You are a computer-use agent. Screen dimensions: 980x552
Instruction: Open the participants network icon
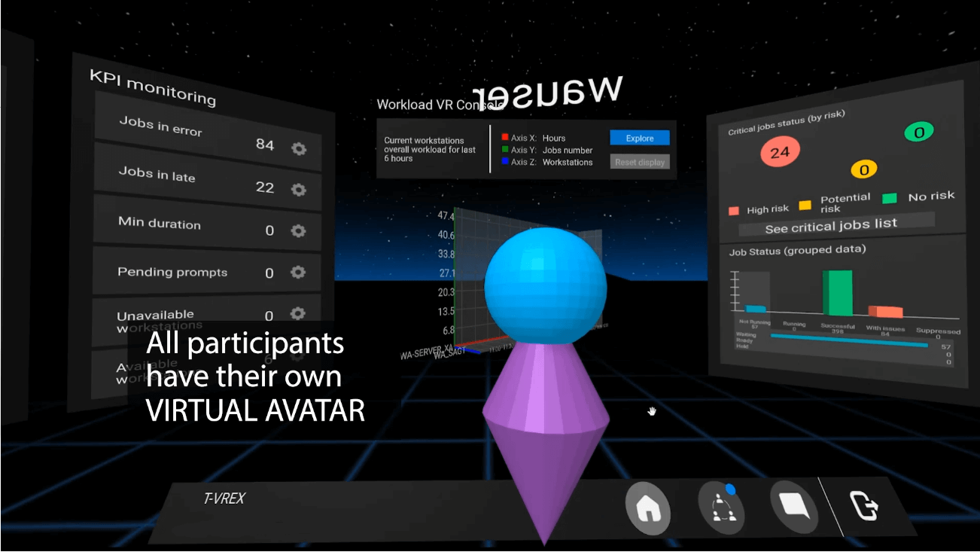[x=720, y=507]
